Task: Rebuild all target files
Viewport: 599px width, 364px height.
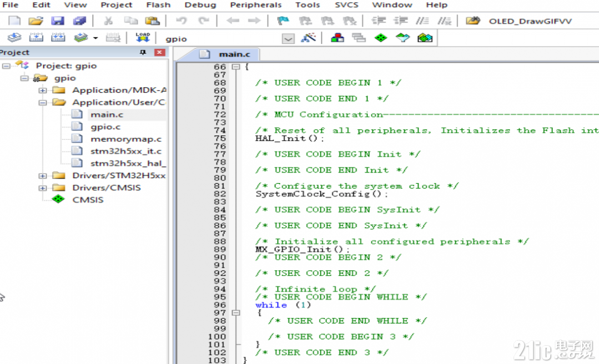Action: coord(58,37)
